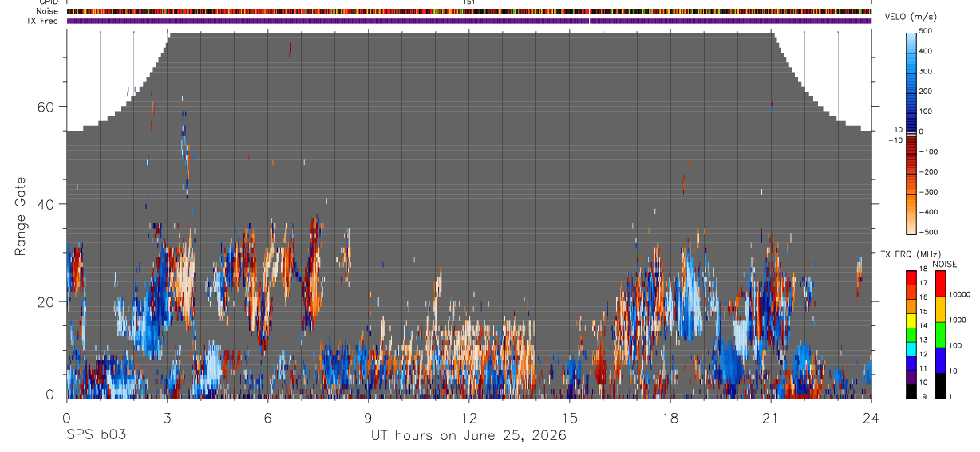Click the 3 UT hour tick label
The height and width of the screenshot is (452, 980).
(x=167, y=417)
